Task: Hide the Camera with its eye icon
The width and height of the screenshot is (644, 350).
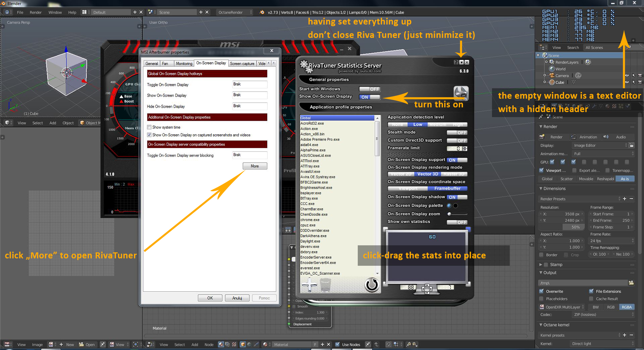Action: pyautogui.click(x=627, y=76)
